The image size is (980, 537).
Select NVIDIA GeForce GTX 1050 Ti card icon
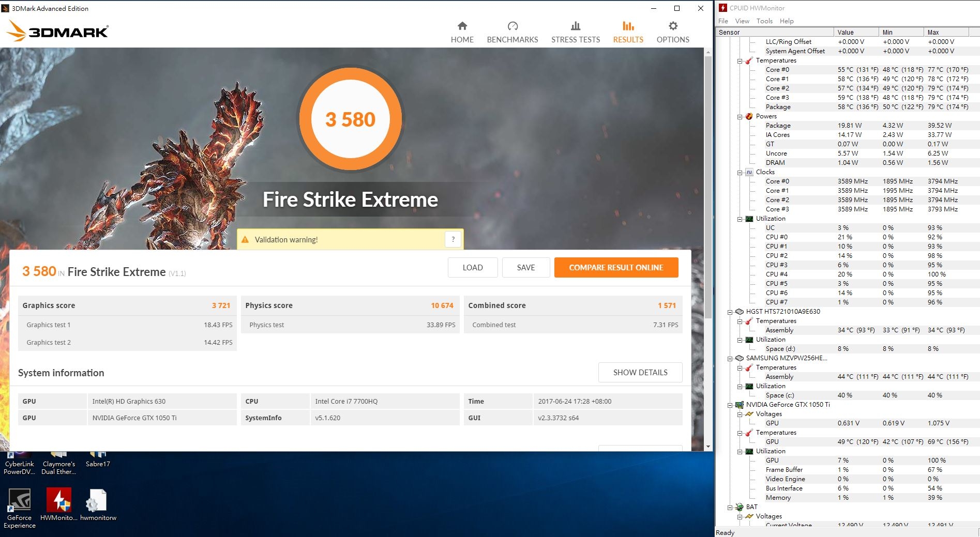[x=739, y=405]
